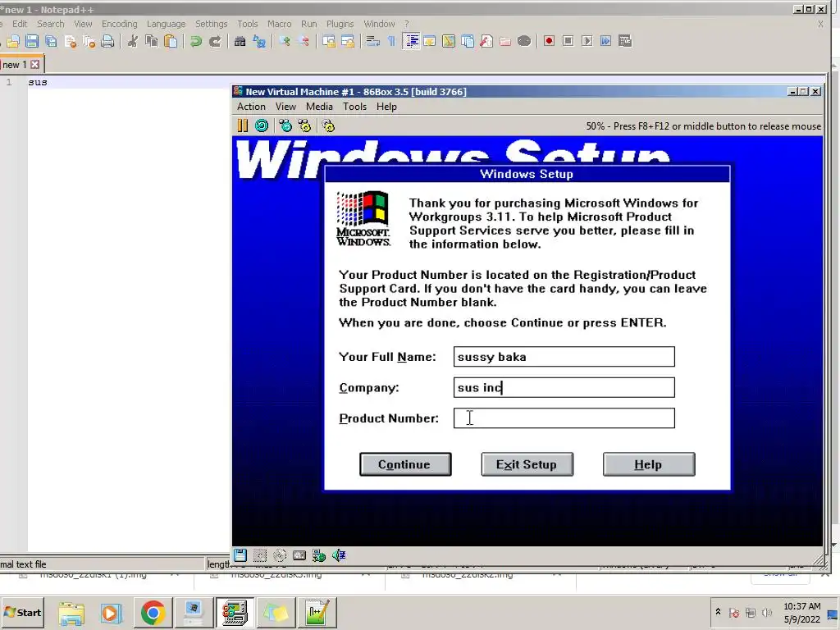
Task: Click the Ctrl+Alt+Esc icon in 86Box toolbar
Action: 305,126
